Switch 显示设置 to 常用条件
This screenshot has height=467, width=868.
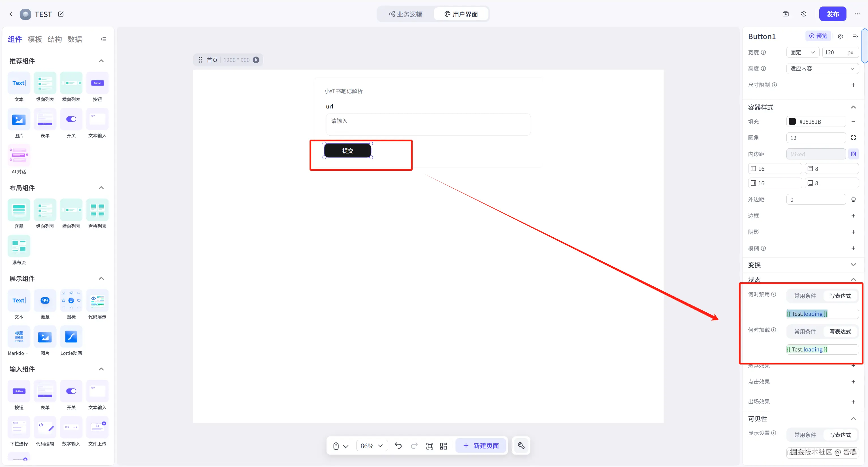805,435
